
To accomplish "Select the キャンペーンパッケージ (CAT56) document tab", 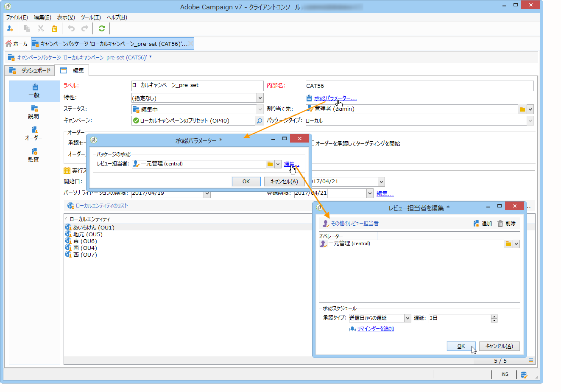I will [112, 44].
